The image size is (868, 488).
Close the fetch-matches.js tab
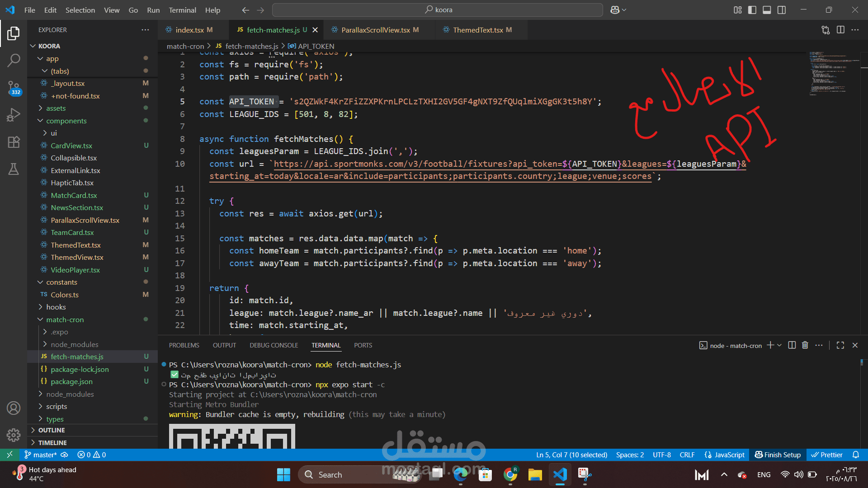[315, 30]
